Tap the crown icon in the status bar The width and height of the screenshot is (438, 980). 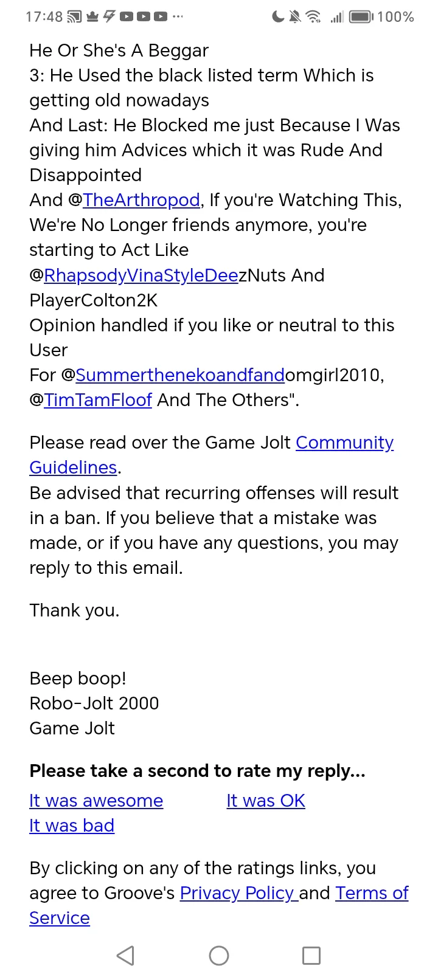92,16
